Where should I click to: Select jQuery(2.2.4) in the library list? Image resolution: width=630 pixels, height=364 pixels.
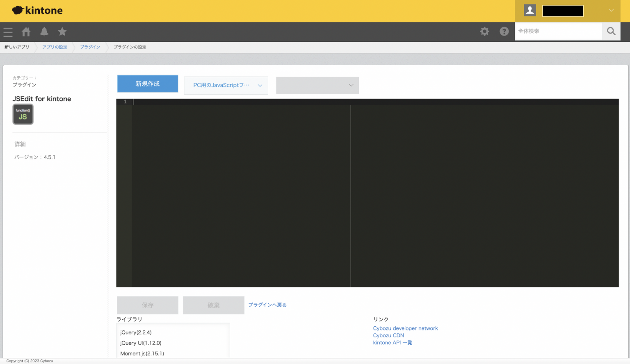[136, 332]
